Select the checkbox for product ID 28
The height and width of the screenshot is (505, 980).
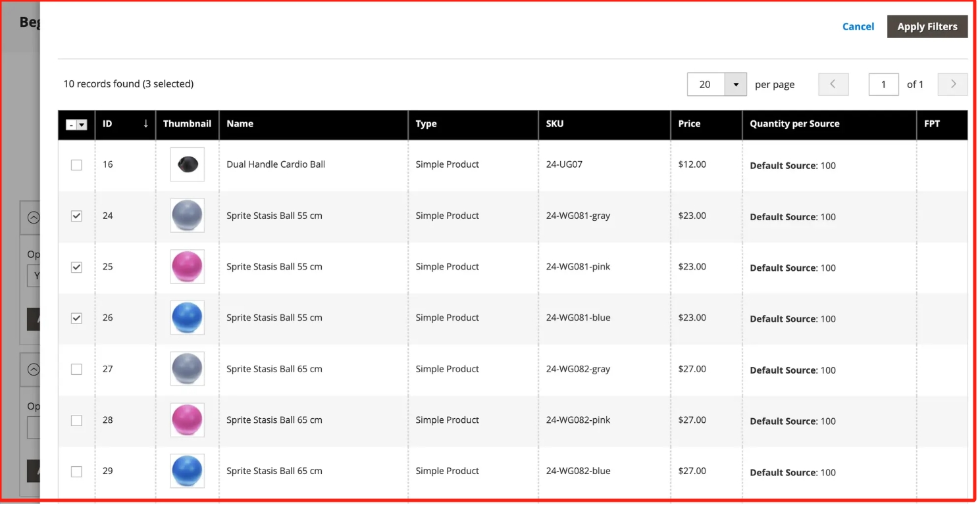point(76,420)
